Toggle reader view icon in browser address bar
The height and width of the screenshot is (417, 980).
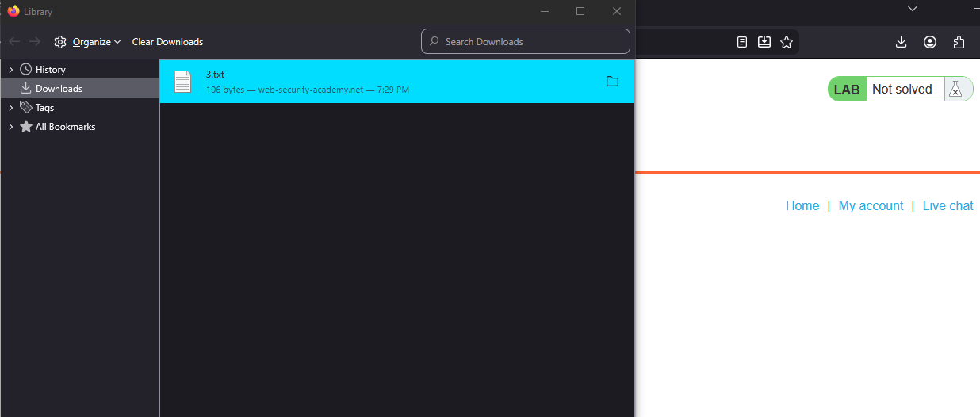(742, 42)
